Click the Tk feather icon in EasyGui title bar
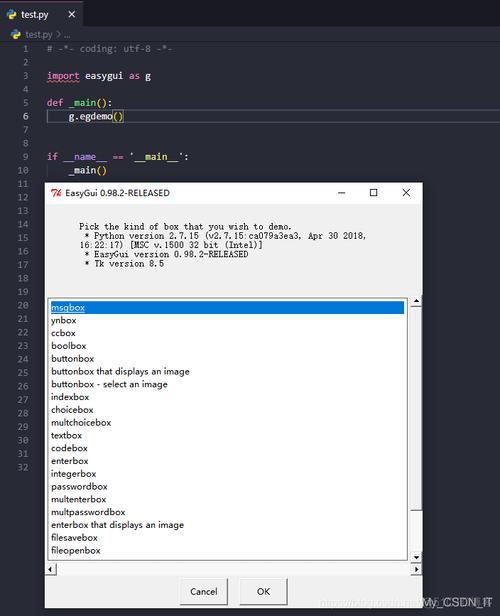500x616 pixels. 56,193
